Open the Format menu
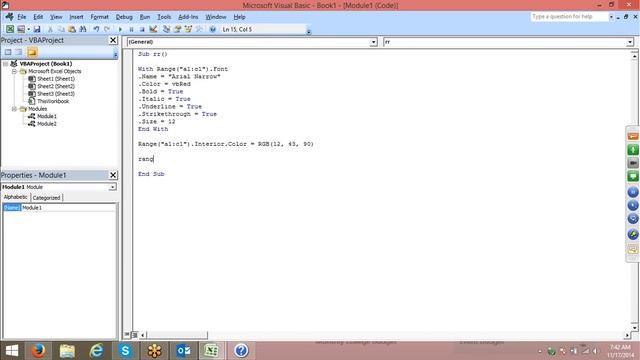Image resolution: width=640 pixels, height=360 pixels. point(100,17)
